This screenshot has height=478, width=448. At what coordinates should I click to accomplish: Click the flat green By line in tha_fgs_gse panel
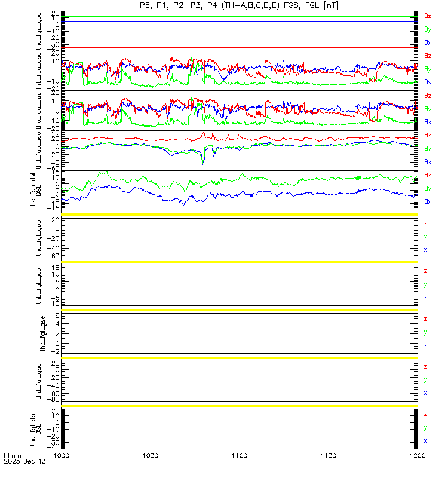pos(240,17)
